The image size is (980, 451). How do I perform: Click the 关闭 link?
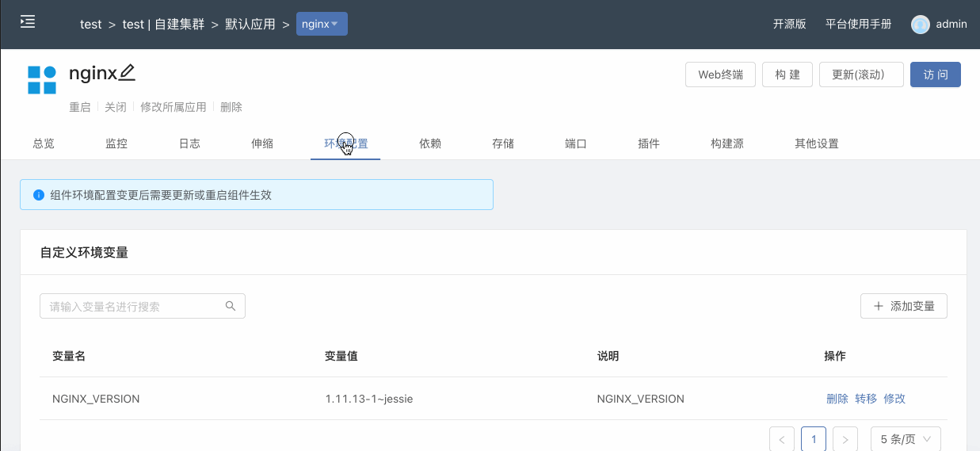[x=116, y=107]
